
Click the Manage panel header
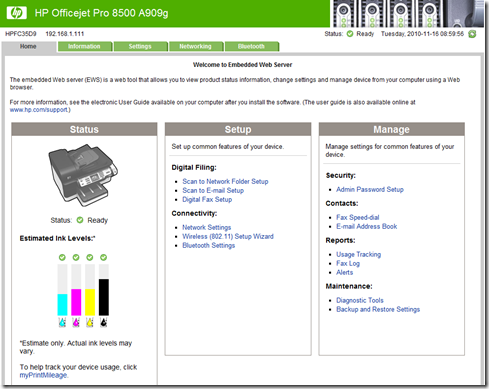pyautogui.click(x=392, y=129)
